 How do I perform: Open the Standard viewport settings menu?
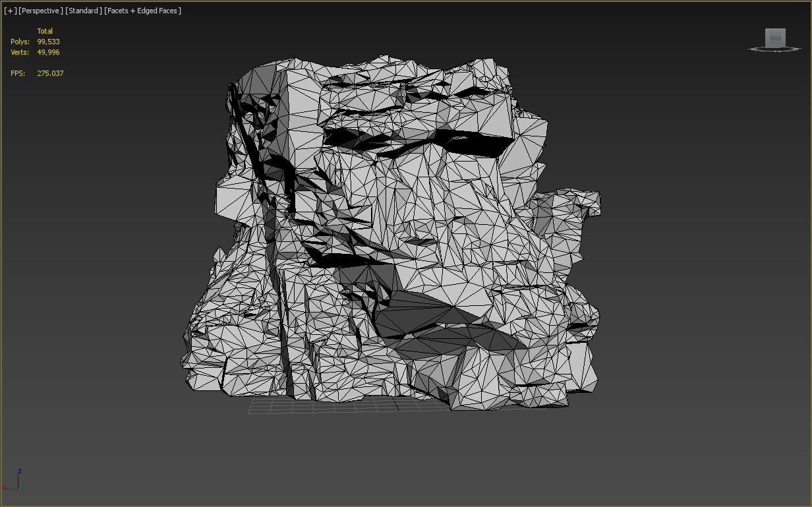[x=84, y=10]
